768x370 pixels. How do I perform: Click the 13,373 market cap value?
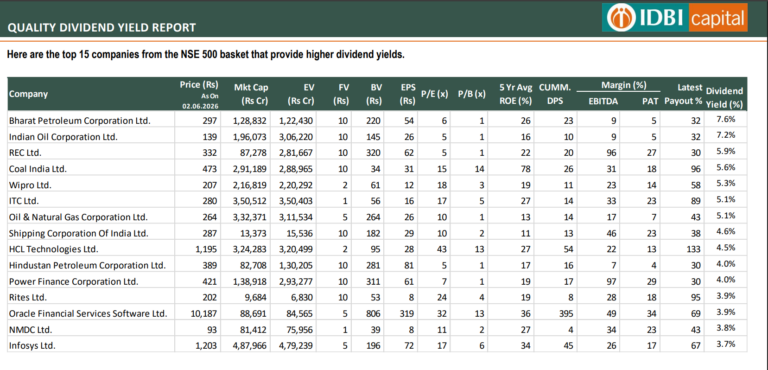(255, 233)
